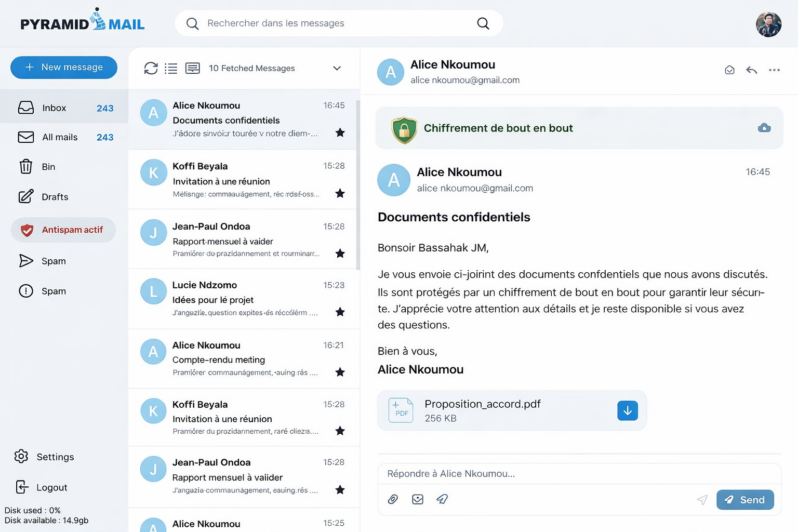Open the All mails folder

tap(64, 137)
